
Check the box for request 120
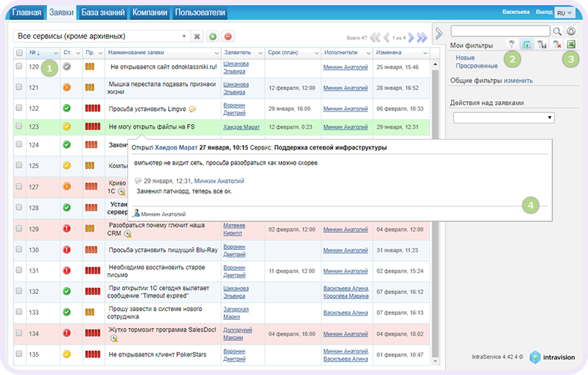(19, 66)
